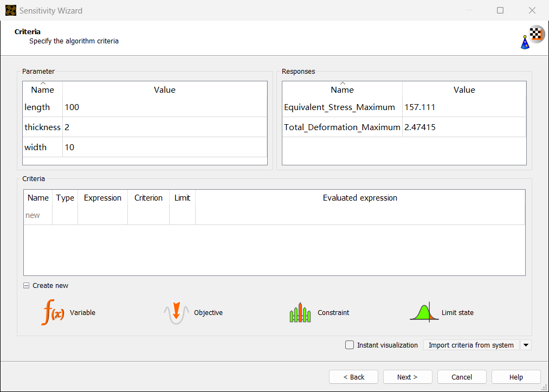Open the wizard Help
The width and height of the screenshot is (549, 392).
coord(516,377)
